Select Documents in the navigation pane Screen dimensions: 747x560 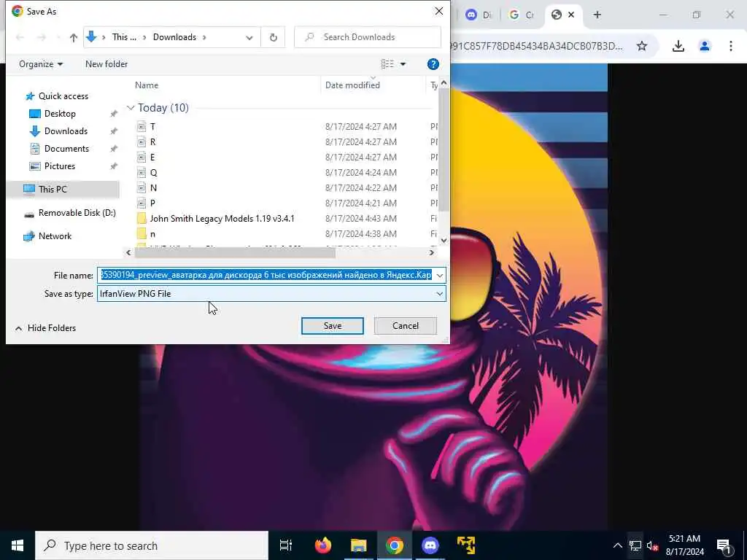click(66, 149)
